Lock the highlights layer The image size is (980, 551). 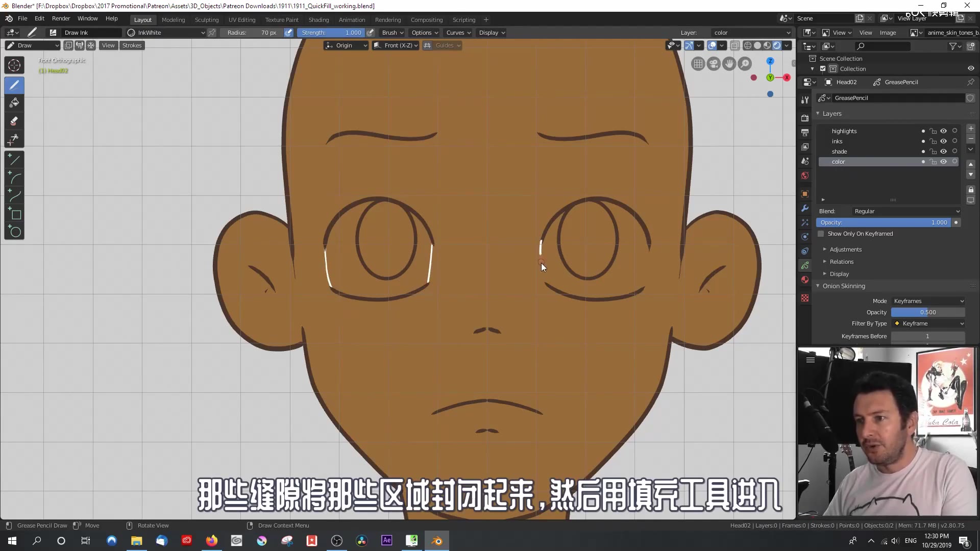[x=933, y=131]
